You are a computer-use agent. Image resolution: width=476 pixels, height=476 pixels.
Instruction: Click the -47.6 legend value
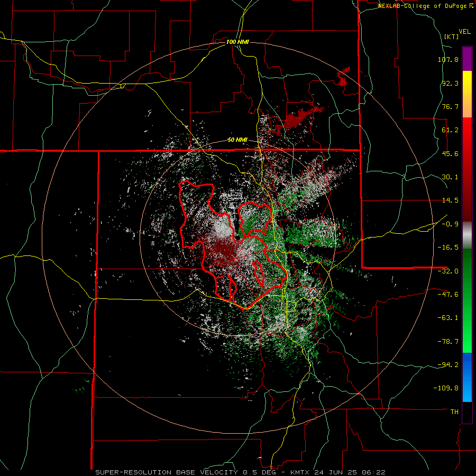point(448,295)
